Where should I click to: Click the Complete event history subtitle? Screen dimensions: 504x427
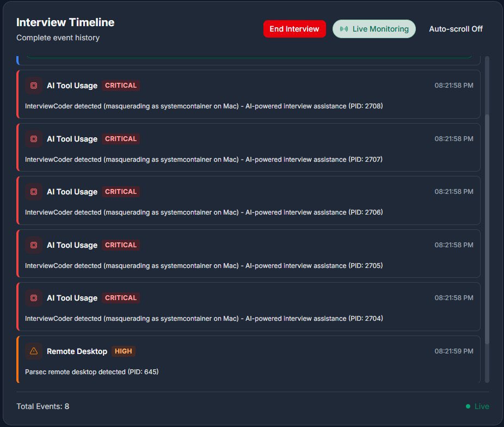pos(58,38)
